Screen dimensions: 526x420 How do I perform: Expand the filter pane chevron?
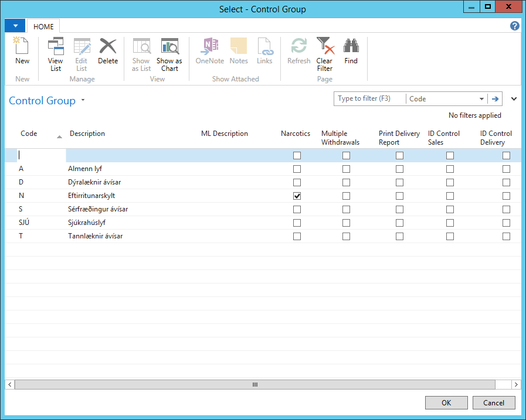click(x=514, y=99)
